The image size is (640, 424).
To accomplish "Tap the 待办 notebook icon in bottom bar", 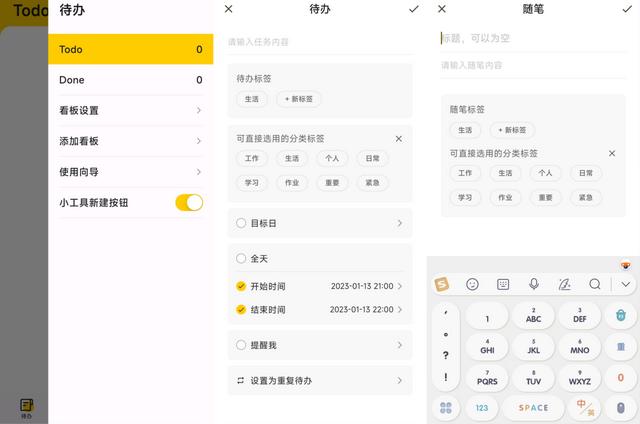I will click(x=27, y=408).
